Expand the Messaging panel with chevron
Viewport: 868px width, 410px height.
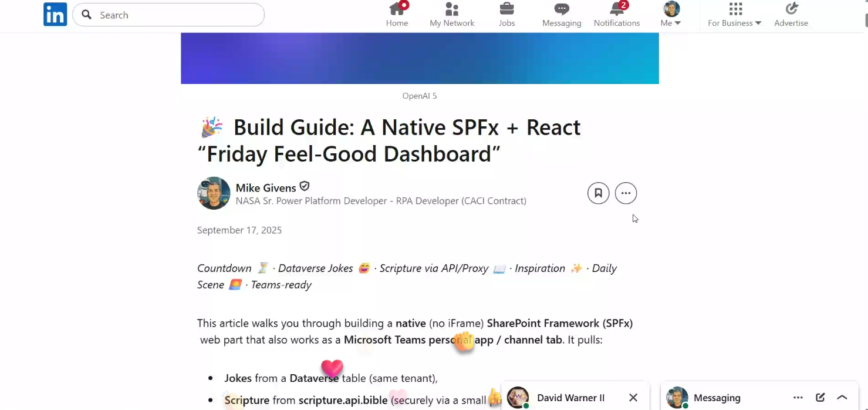(x=842, y=398)
